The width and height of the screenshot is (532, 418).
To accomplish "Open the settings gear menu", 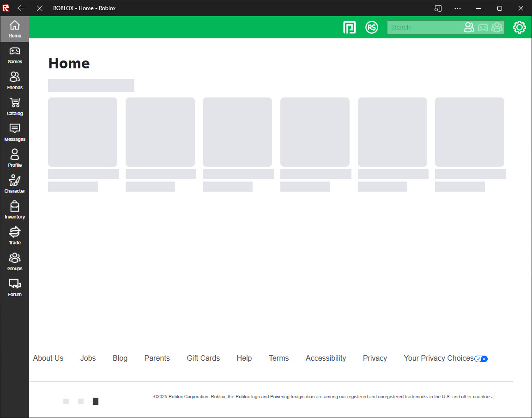I will coord(520,27).
